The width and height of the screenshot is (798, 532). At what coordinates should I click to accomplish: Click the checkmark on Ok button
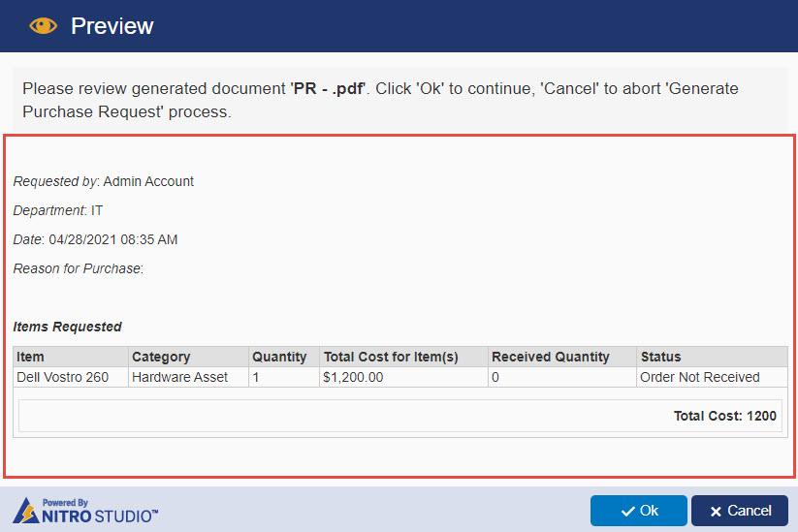pos(628,511)
